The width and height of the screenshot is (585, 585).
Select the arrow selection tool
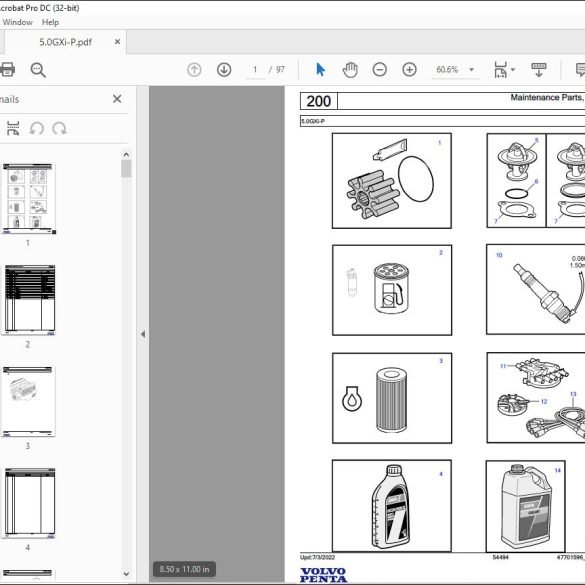tap(320, 70)
